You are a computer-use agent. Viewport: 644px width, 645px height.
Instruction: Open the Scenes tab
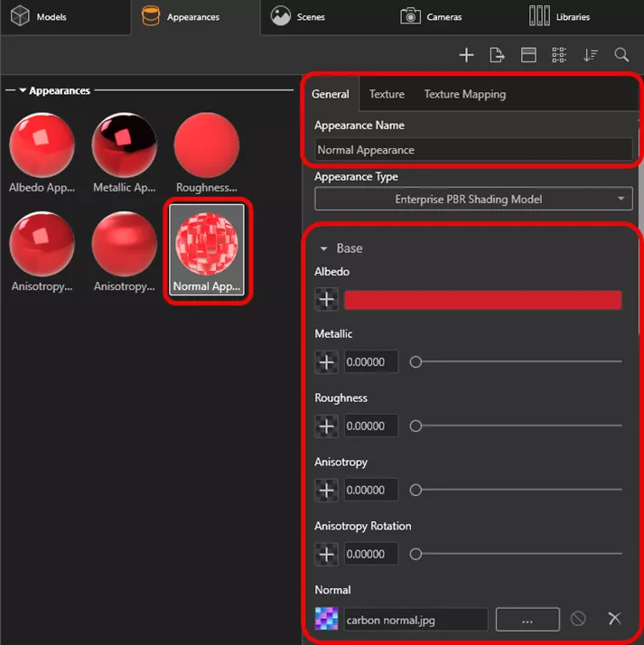tap(299, 17)
